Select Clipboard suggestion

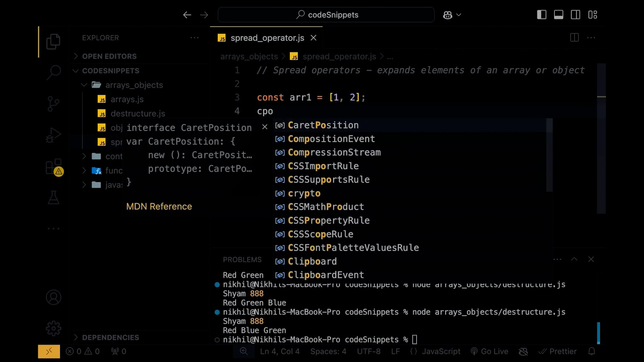(x=410, y=261)
